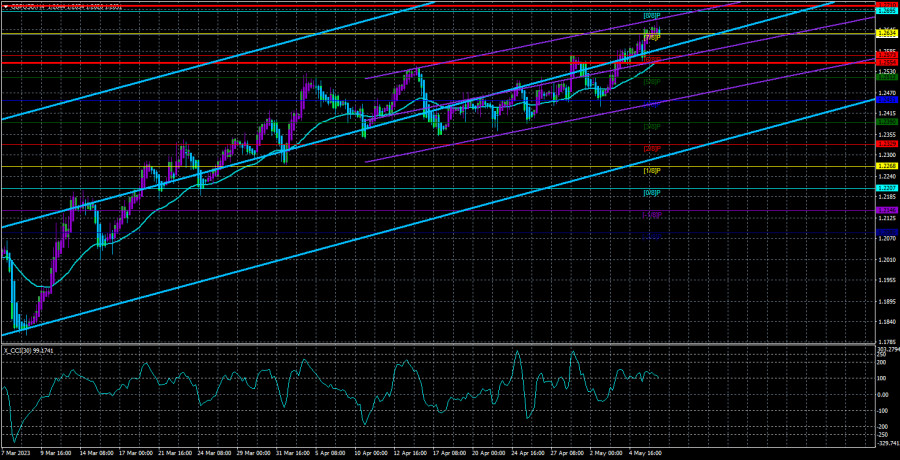The width and height of the screenshot is (900, 460).
Task: Click the 1.2355 price scale value
Action: pyautogui.click(x=887, y=134)
